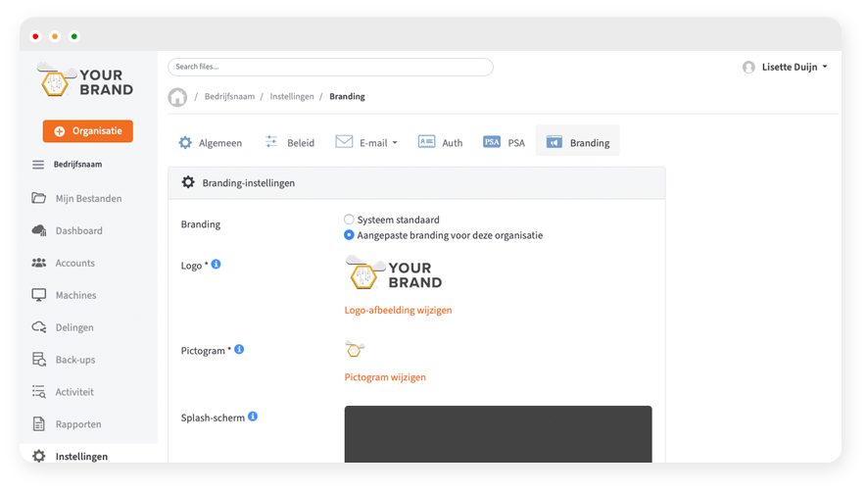Click Logo-afbeelding wijzigen link

click(398, 311)
